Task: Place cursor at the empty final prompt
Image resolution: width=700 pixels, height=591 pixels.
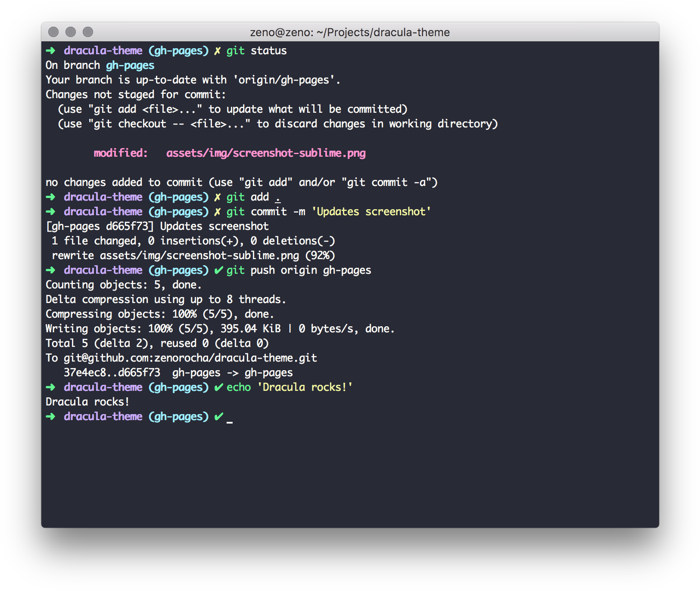Action: tap(230, 417)
